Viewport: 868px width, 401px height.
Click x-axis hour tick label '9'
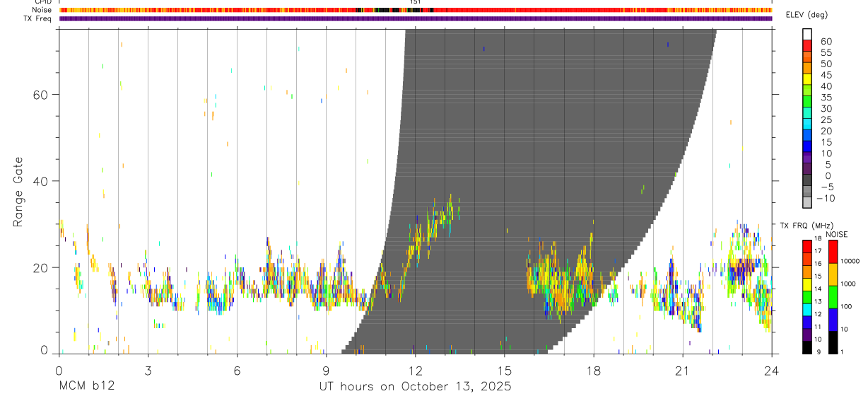(326, 370)
